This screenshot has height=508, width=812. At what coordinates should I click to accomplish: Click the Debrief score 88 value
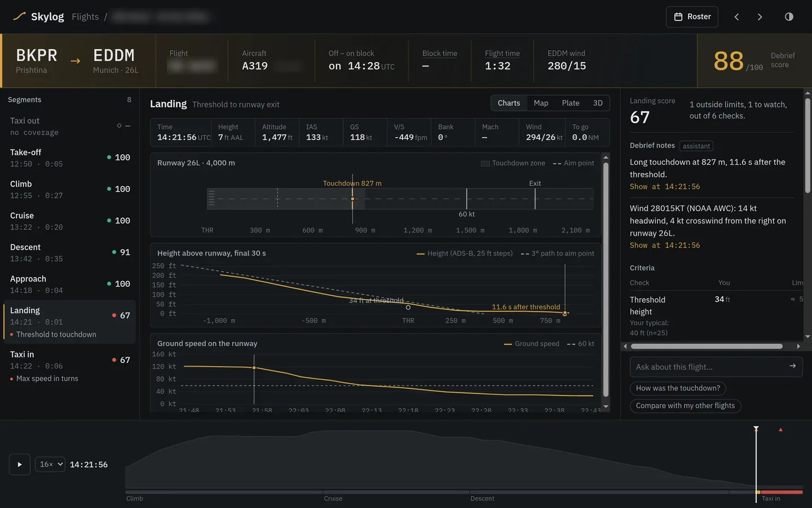pos(729,61)
